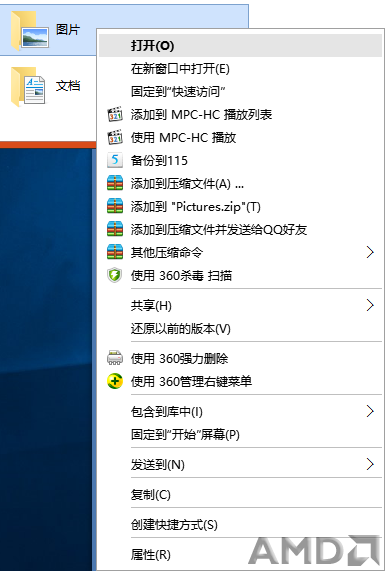385x571 pixels.
Task: Click archive icon beside 其他压缩命令
Action: 115,252
